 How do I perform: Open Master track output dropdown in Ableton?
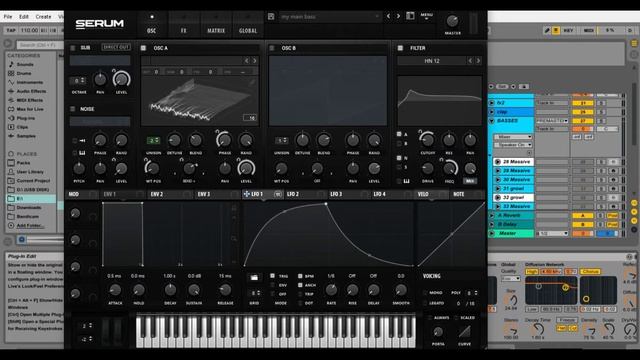[552, 233]
